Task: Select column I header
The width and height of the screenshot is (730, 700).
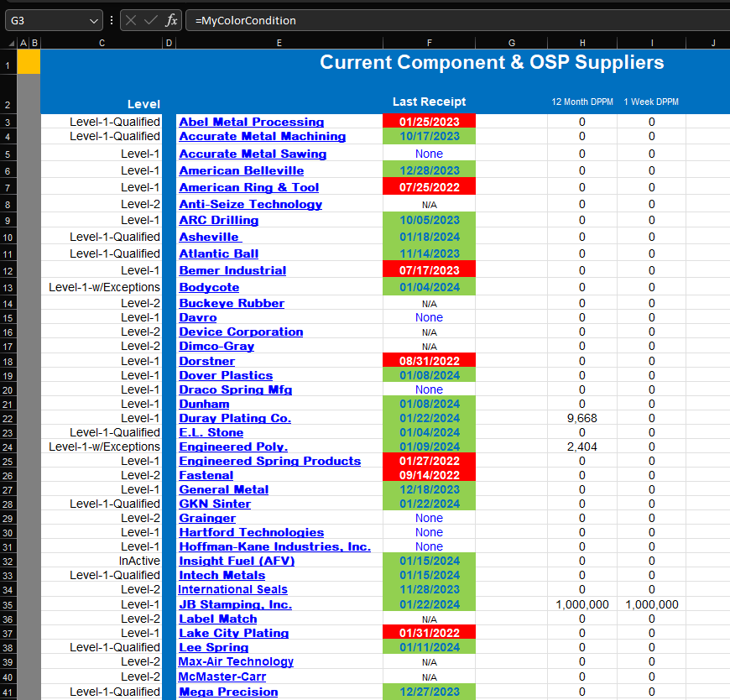Action: 652,43
